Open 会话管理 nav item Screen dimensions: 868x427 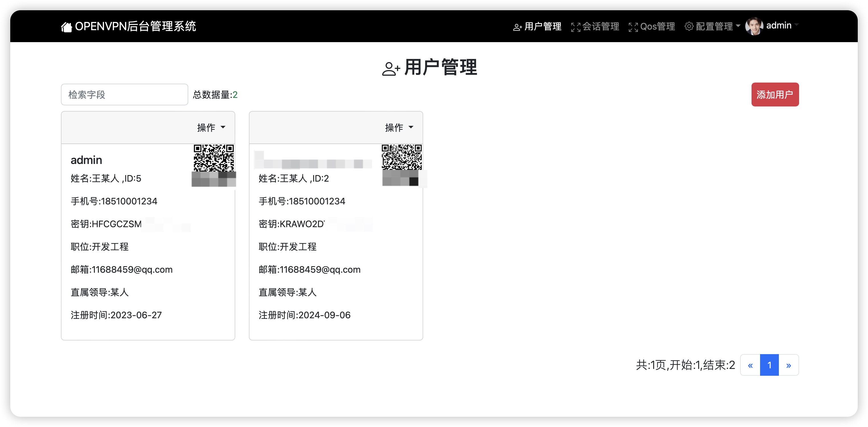(x=601, y=26)
